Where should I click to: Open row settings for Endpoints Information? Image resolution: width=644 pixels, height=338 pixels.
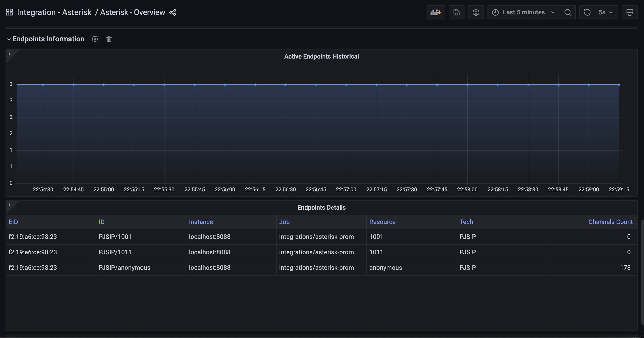pyautogui.click(x=95, y=39)
